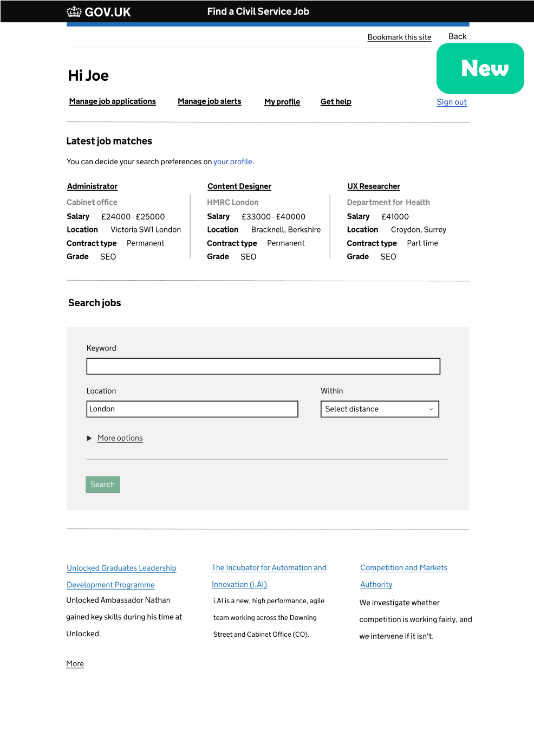Click the GOV.UK crown logo
The width and height of the screenshot is (534, 756).
click(74, 11)
